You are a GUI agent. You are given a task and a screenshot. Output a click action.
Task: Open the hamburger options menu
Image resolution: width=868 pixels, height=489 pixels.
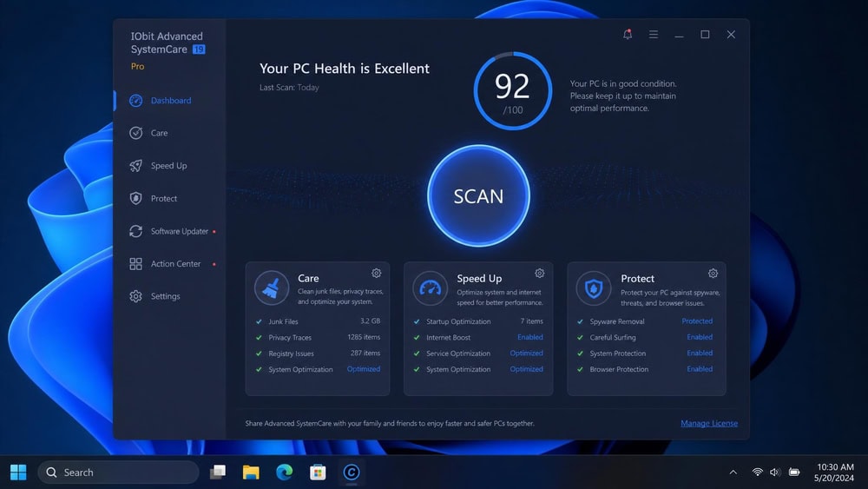pos(654,35)
